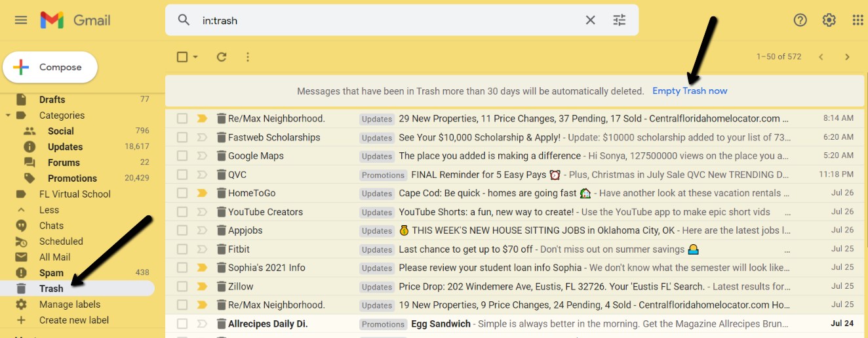Click Empty Trash now link
This screenshot has width=868, height=338.
tap(690, 91)
